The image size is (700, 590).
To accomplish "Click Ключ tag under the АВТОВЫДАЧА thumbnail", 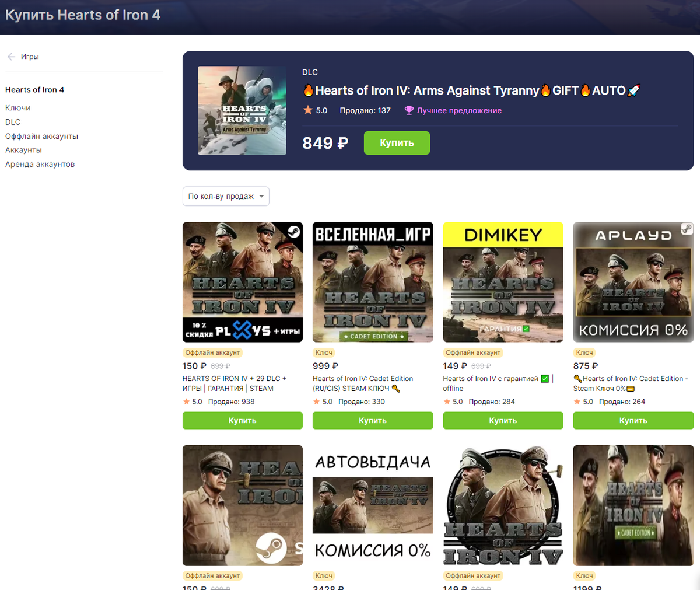I will [324, 575].
